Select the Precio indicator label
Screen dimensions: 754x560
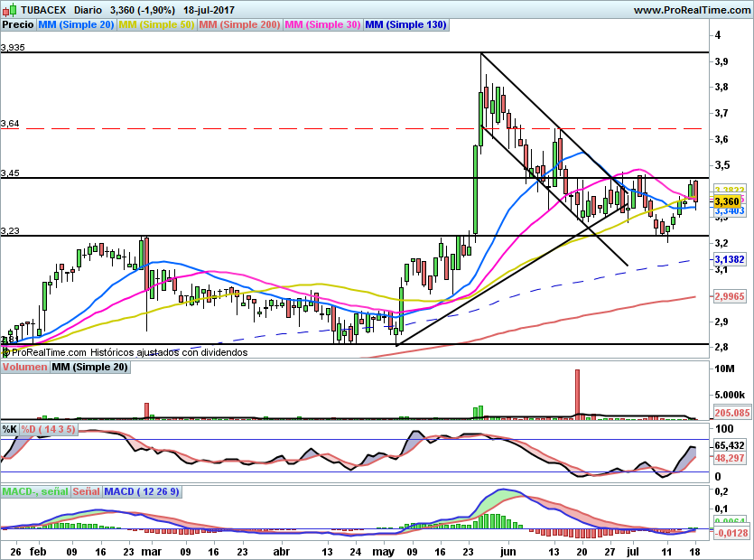coord(18,25)
